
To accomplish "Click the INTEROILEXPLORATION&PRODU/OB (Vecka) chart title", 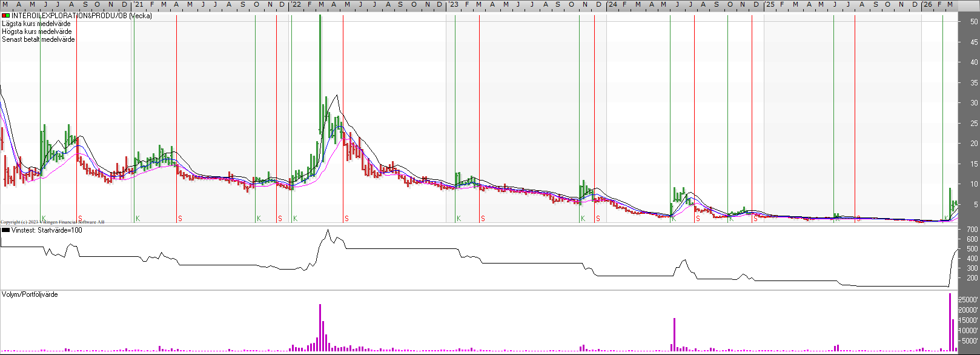I will click(82, 16).
